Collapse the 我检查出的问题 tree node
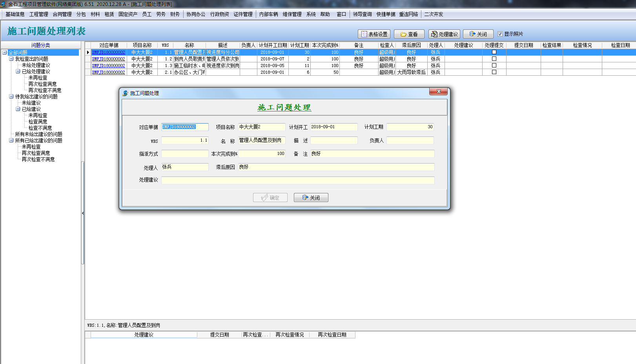 point(11,59)
